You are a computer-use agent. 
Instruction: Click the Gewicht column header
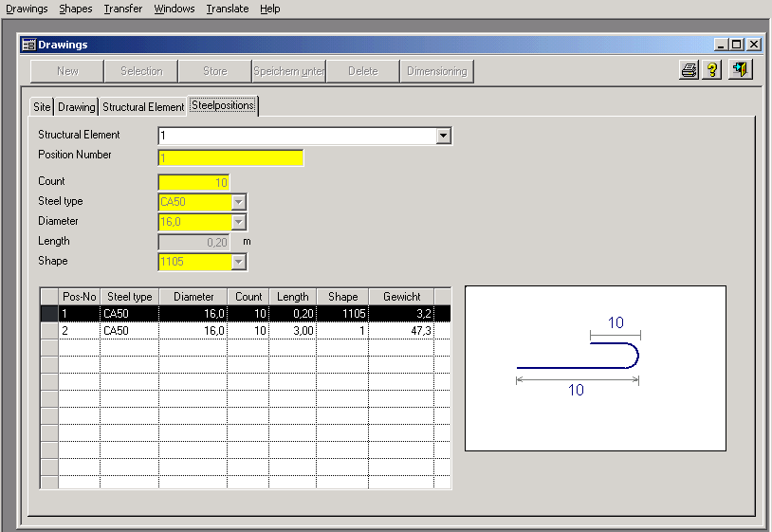(x=401, y=297)
